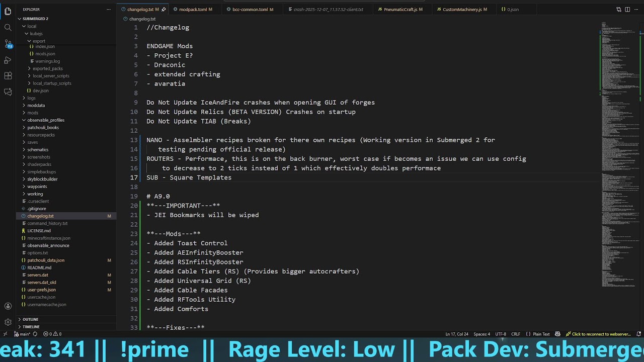Image resolution: width=644 pixels, height=362 pixels.
Task: Expand the moddata folder
Action: [x=67, y=106]
